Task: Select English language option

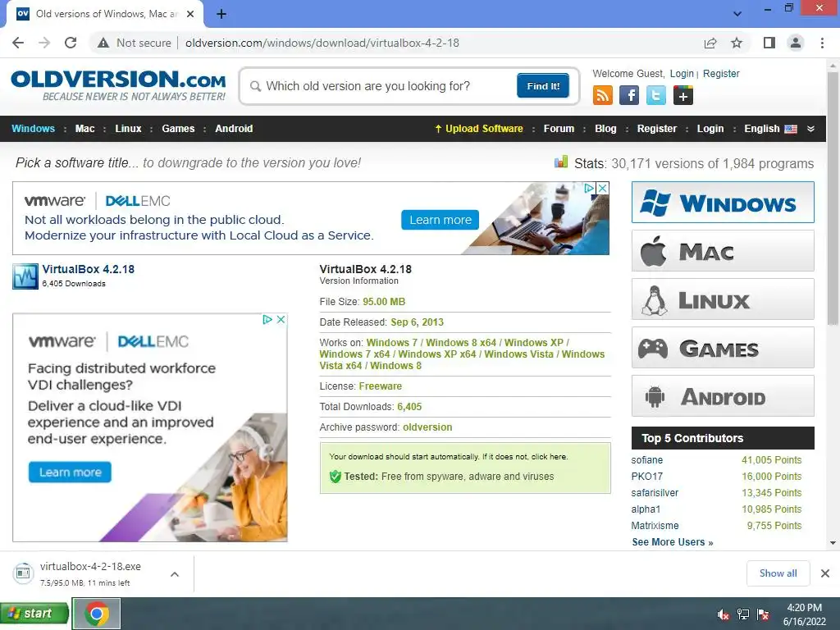Action: pos(770,129)
